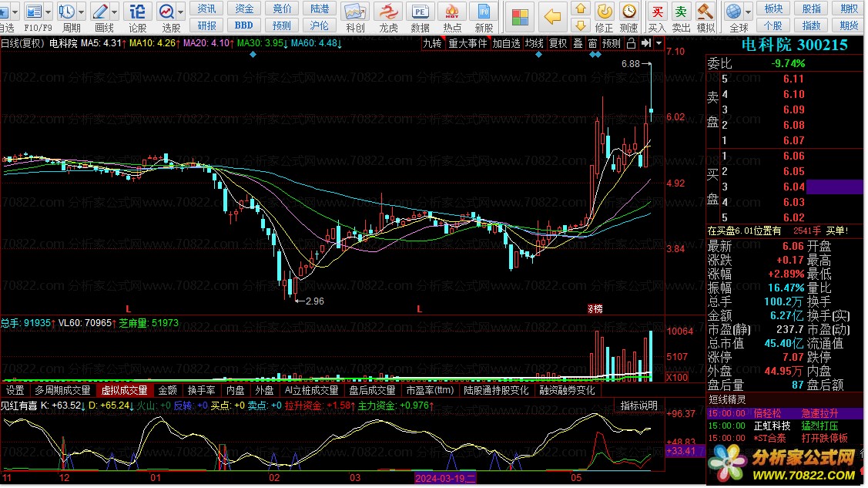The width and height of the screenshot is (868, 488).
Task: Toggle the 重大事件 major events overlay
Action: coord(468,43)
